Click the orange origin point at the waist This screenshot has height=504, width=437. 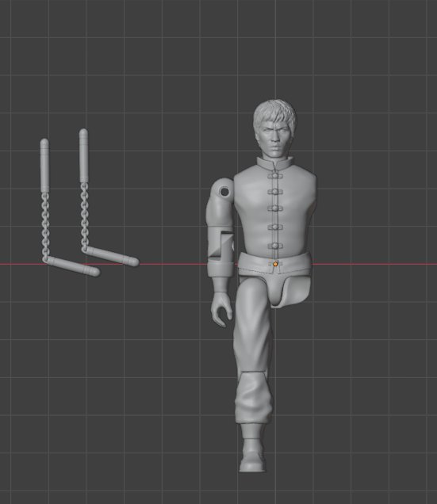click(275, 264)
